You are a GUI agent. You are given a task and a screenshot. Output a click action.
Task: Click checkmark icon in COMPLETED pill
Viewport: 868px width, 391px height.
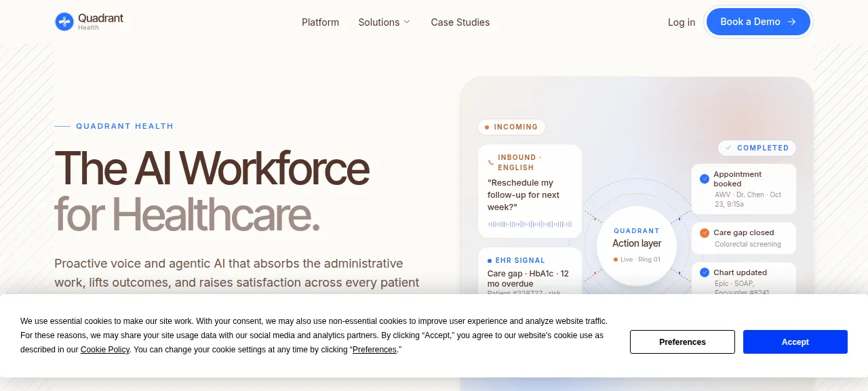tap(728, 148)
